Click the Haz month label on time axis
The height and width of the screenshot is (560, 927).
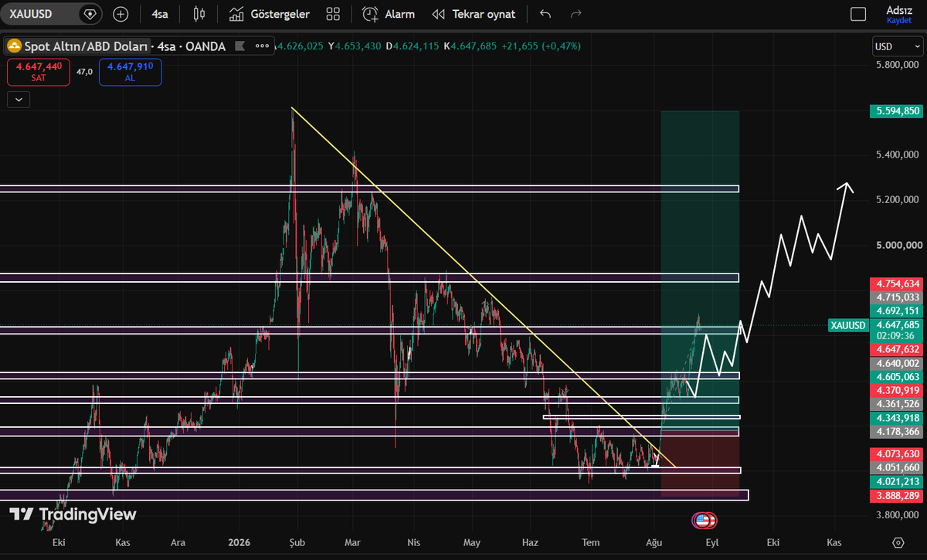pos(529,542)
